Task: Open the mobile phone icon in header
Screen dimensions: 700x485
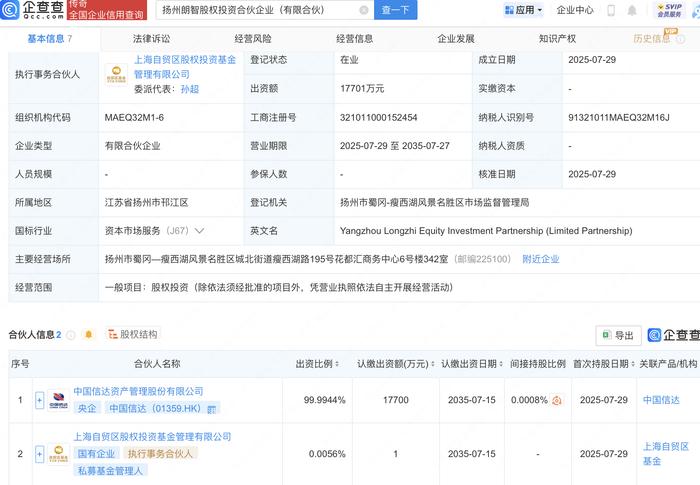Action: coord(611,10)
